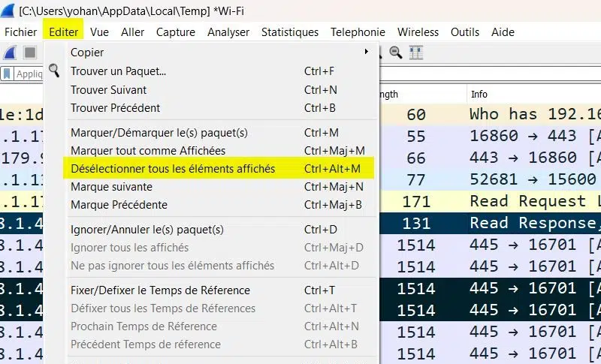Click the magnifier icon beside Trouver un Paquet
The width and height of the screenshot is (601, 364).
pyautogui.click(x=54, y=71)
